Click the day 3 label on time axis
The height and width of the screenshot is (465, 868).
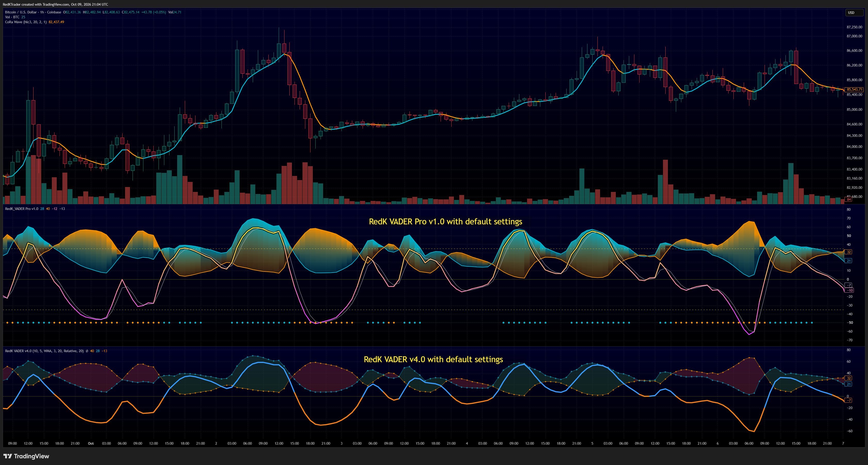pyautogui.click(x=341, y=443)
